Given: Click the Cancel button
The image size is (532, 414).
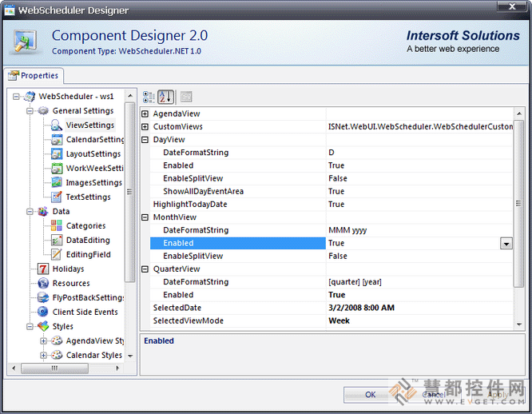Looking at the screenshot, I should (434, 394).
